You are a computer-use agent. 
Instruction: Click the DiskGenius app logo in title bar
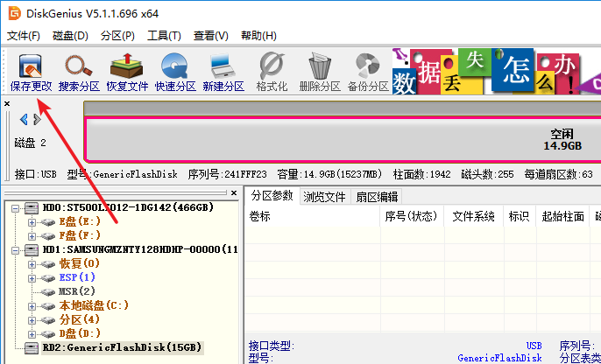click(14, 13)
